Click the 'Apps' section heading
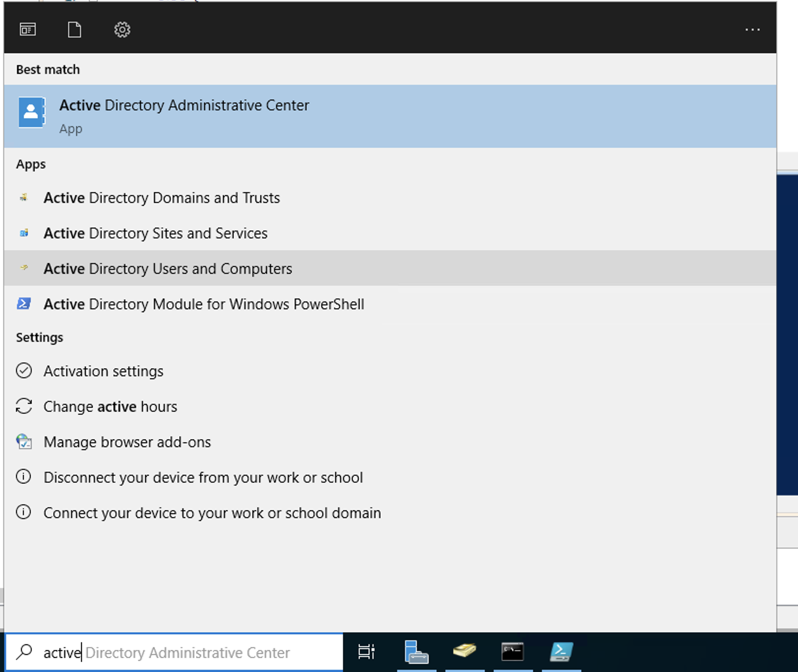Viewport: 798px width, 672px height. [x=31, y=164]
